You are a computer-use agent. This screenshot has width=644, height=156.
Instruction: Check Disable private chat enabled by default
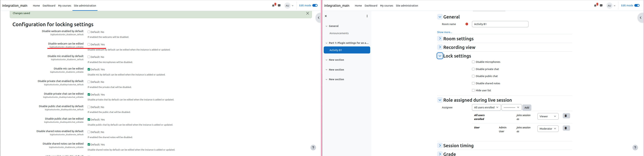click(89, 82)
